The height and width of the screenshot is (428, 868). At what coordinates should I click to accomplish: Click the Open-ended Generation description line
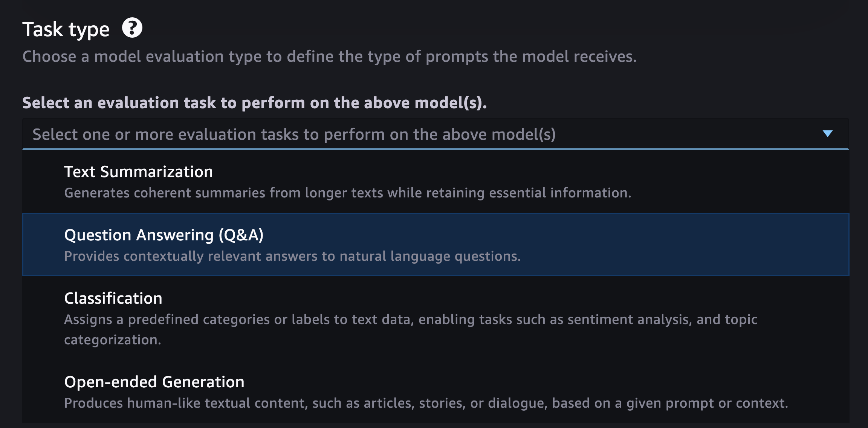[x=426, y=403]
